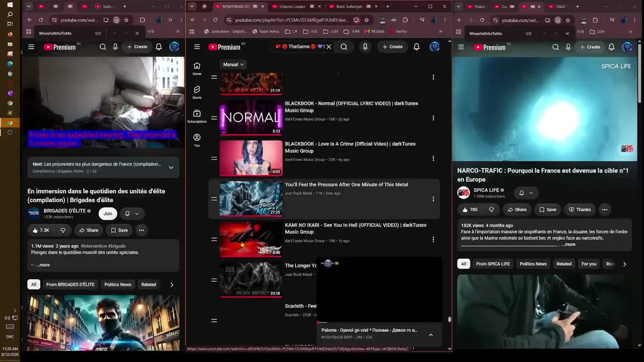The height and width of the screenshot is (362, 644).
Task: Reload the page in the middle window
Action: 215,20
